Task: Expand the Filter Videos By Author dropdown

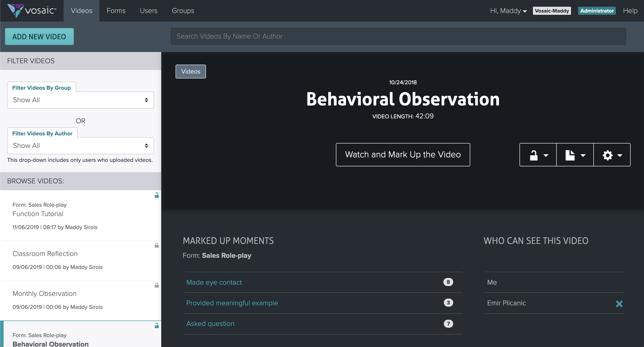Action: [x=81, y=146]
